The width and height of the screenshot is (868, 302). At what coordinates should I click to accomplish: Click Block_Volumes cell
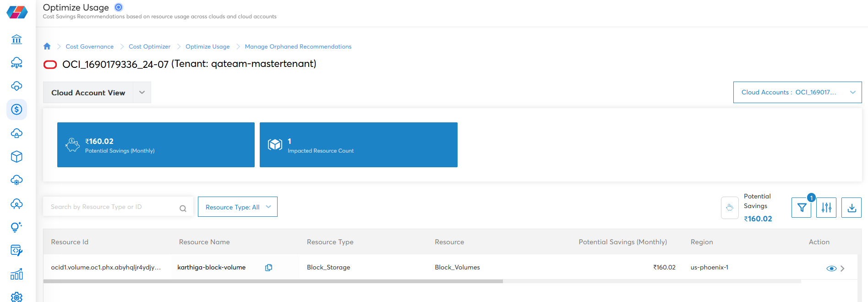point(457,267)
